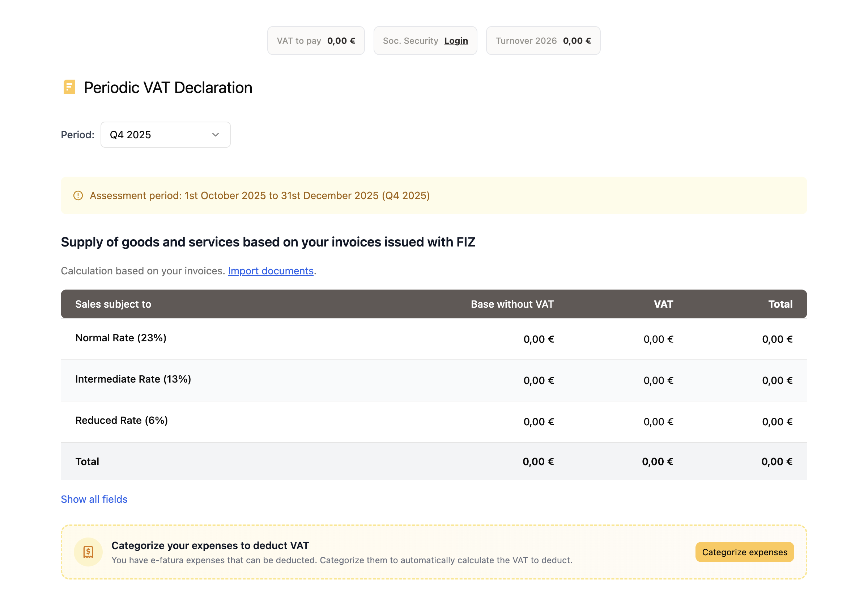
Task: Click Reduced Rate total value
Action: pyautogui.click(x=777, y=422)
